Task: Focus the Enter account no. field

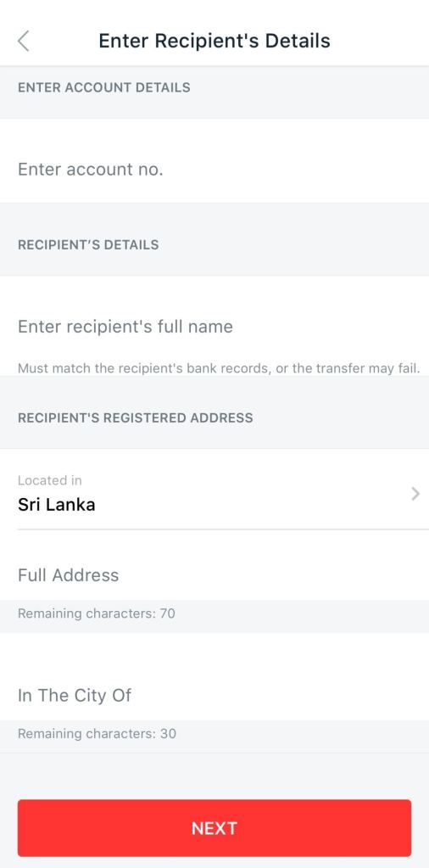Action: click(214, 169)
